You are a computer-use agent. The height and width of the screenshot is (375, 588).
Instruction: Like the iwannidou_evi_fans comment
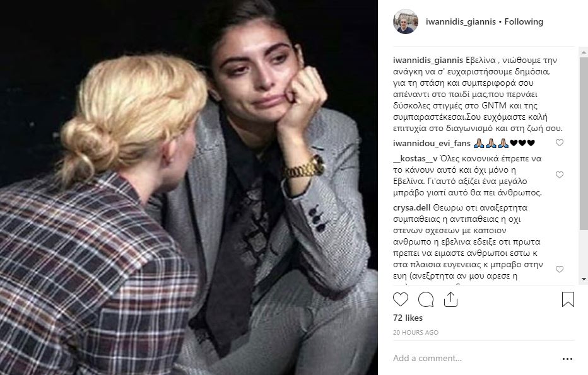[x=559, y=142]
